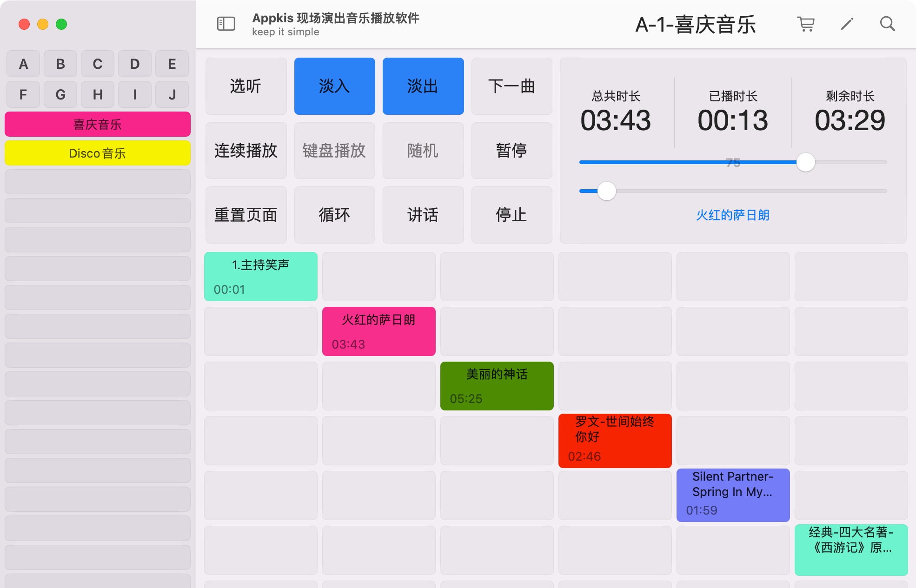Screen dimensions: 916x588
Task: Click the 淡入 fade-in button
Action: coord(334,86)
